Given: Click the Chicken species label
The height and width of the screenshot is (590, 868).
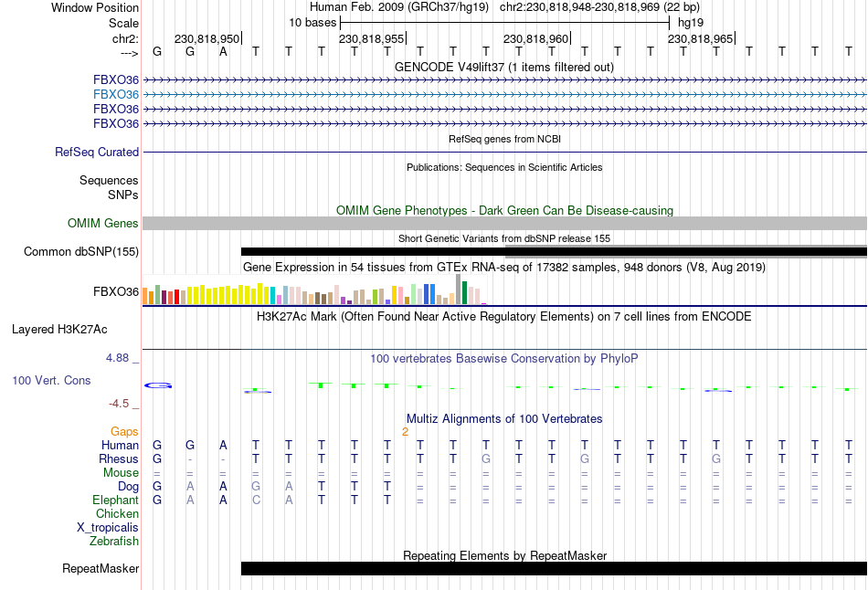Looking at the screenshot, I should click(117, 514).
